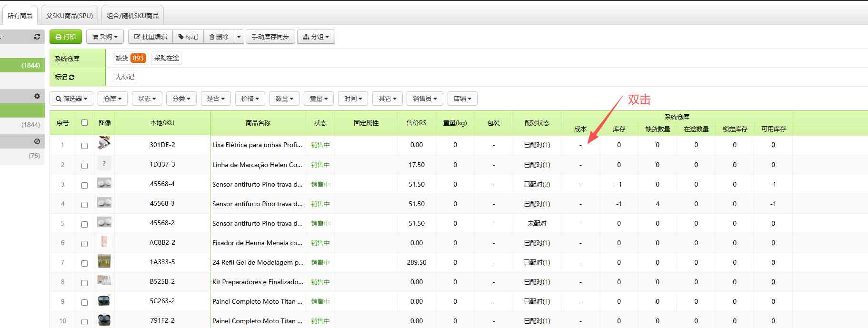The height and width of the screenshot is (328, 868).
Task: Click the 缺货 893 filter tag
Action: tap(130, 58)
